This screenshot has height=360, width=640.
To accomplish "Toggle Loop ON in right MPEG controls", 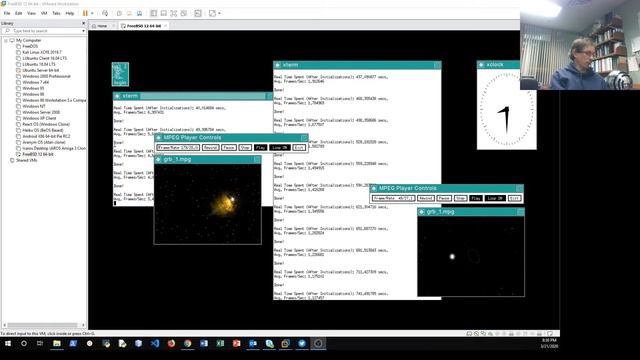I will click(495, 198).
